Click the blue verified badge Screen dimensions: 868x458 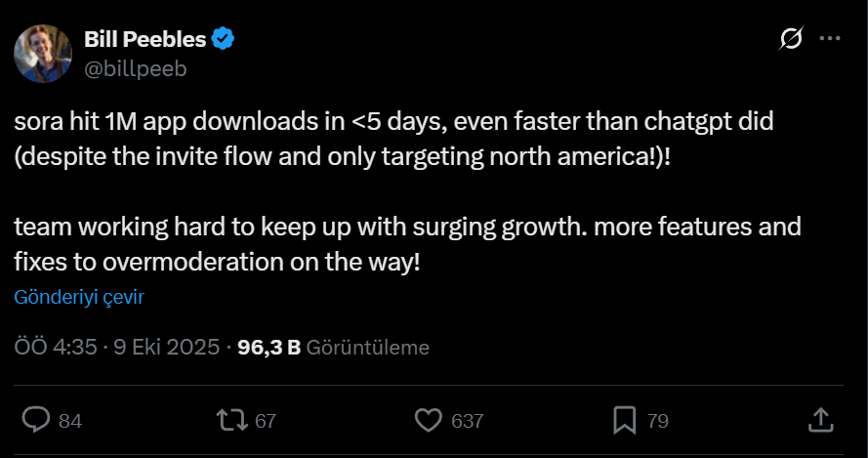(x=224, y=39)
